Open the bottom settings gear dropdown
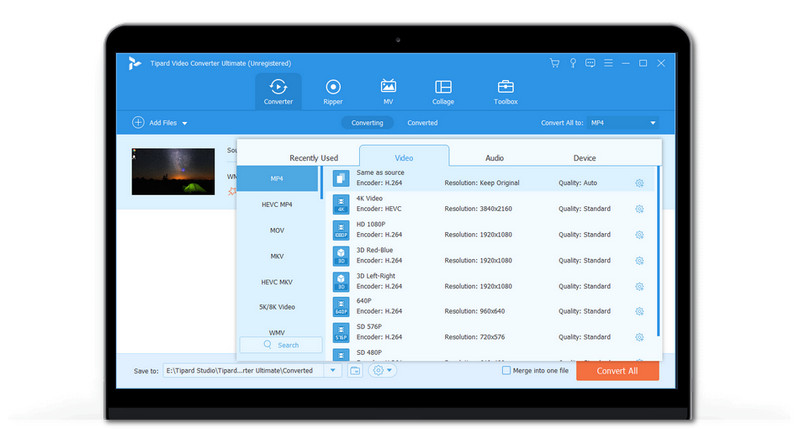Screen dimensions: 800x429 point(382,371)
